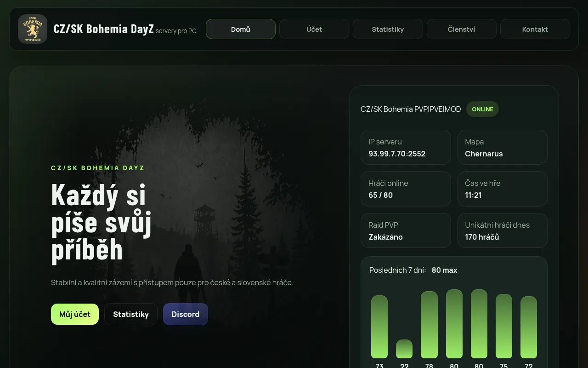Click the CZ/SK BOHEMIA DAYZ green subtitle

coord(98,168)
